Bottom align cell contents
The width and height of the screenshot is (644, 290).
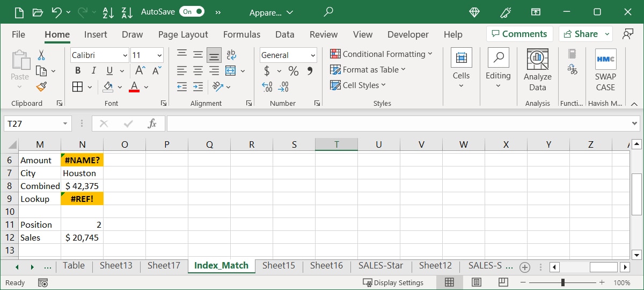click(214, 55)
